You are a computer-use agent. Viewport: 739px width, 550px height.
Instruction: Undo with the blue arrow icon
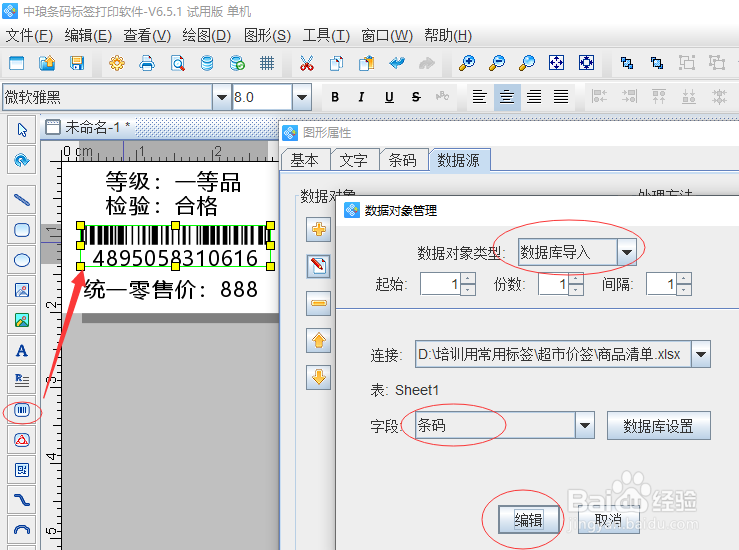point(397,63)
